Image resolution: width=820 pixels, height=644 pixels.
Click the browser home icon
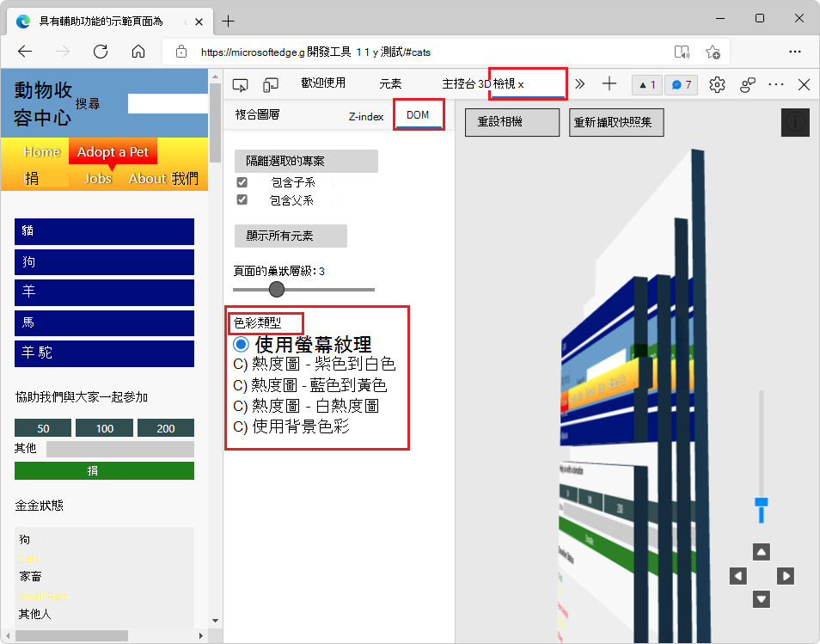pos(138,52)
